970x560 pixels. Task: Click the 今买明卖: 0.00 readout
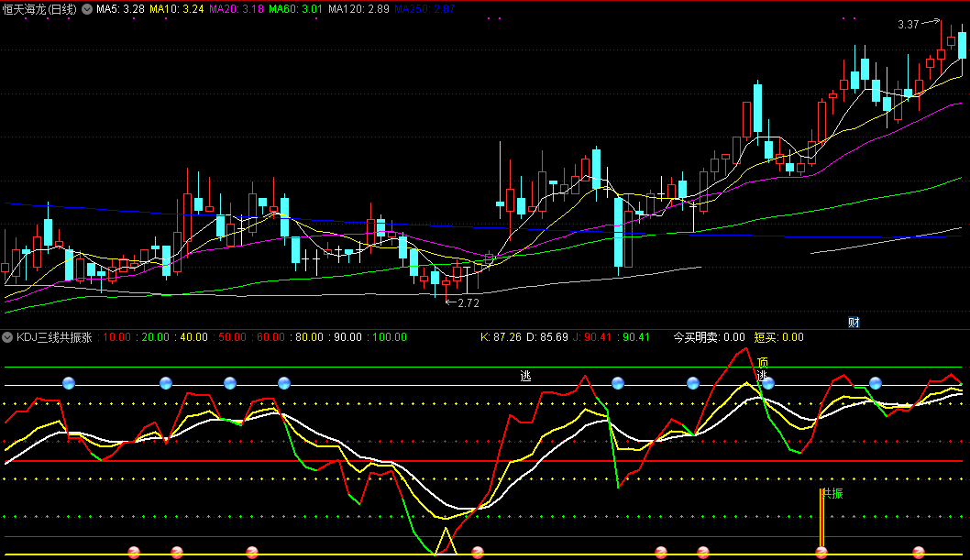tap(709, 337)
